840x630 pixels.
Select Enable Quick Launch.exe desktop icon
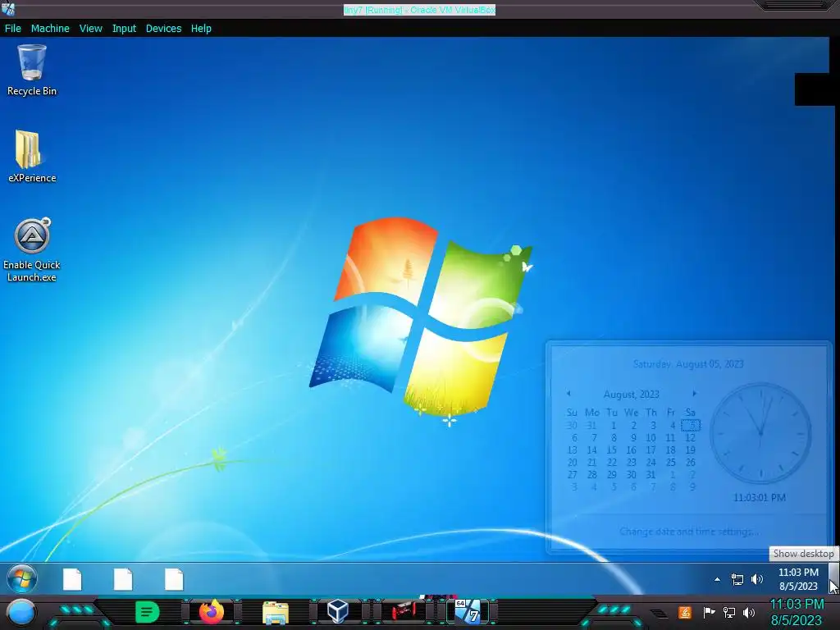[x=32, y=249]
